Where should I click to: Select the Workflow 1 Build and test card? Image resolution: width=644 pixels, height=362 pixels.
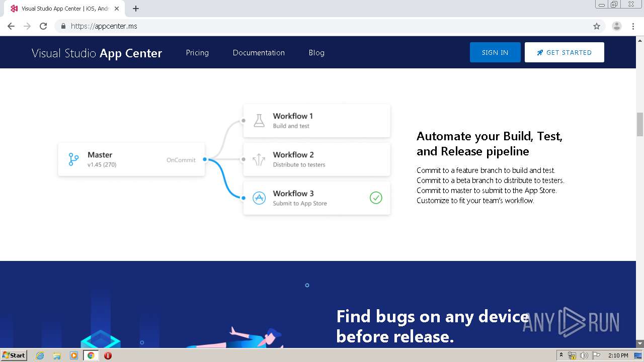click(x=316, y=121)
